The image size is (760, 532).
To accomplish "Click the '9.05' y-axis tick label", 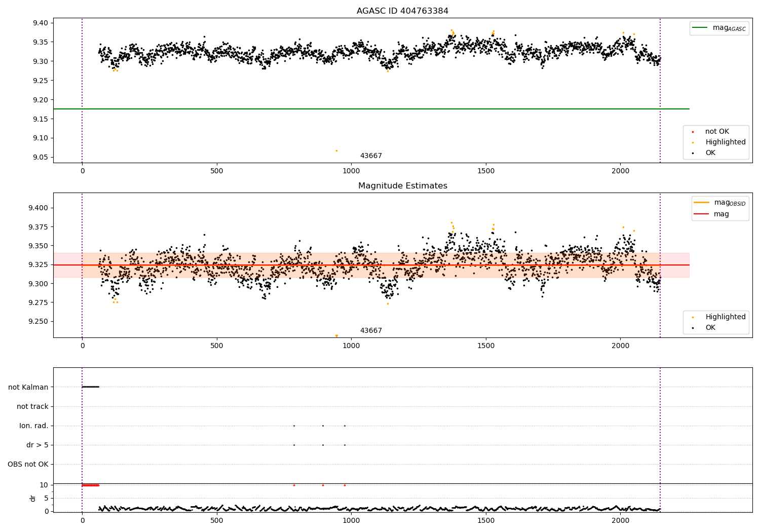I will click(x=41, y=158).
